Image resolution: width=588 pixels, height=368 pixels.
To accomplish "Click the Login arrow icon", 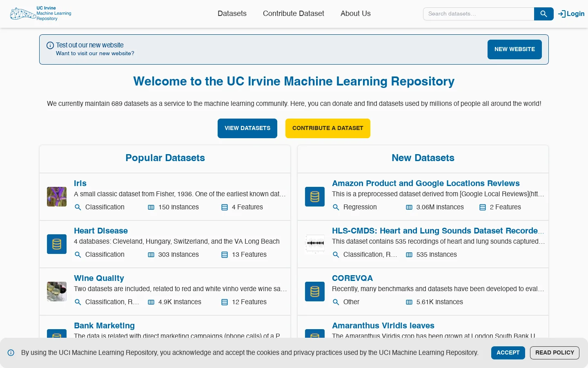I will click(x=562, y=14).
